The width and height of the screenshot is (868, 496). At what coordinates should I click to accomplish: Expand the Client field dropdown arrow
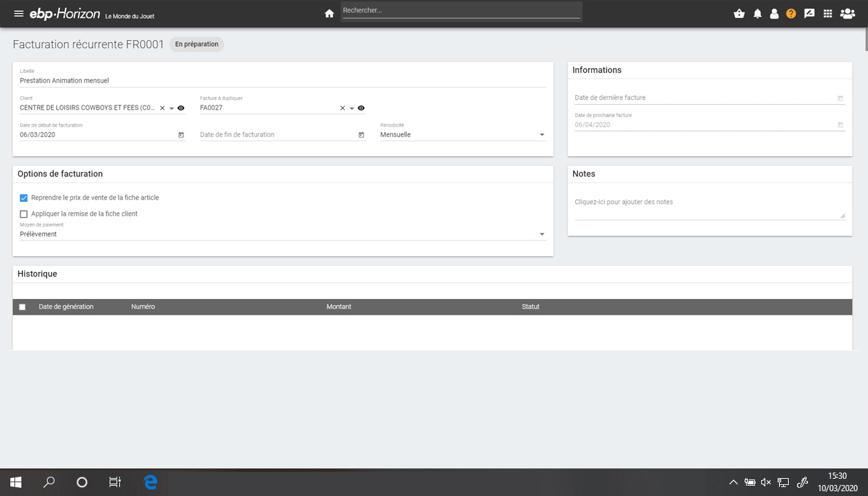171,107
